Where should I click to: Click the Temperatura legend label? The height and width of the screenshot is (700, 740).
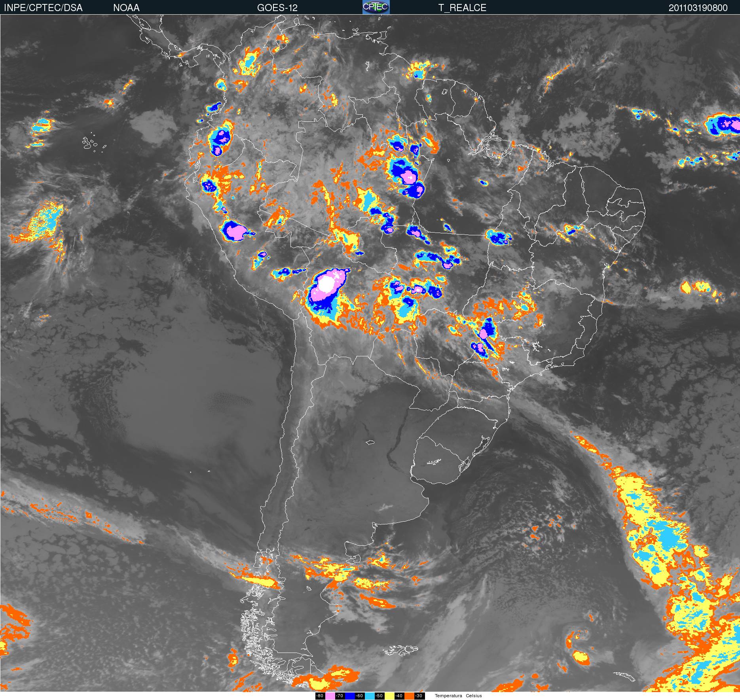pyautogui.click(x=448, y=696)
